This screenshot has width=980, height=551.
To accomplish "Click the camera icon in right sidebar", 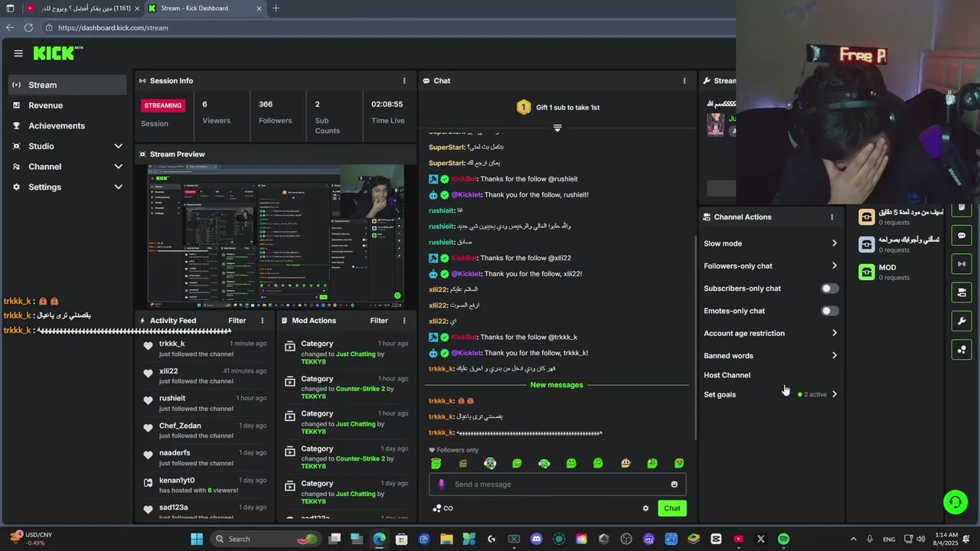I will 962,292.
